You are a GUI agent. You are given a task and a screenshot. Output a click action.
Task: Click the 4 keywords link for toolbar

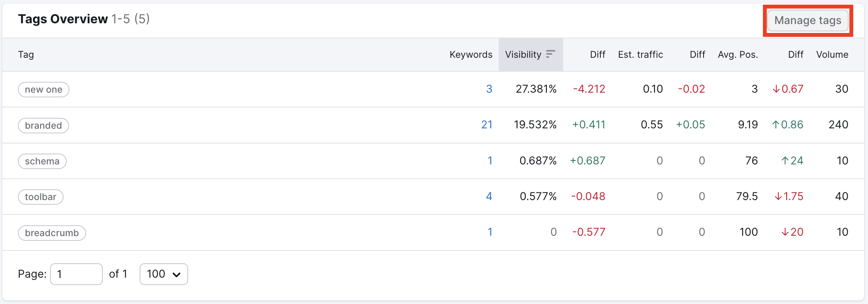[489, 197]
